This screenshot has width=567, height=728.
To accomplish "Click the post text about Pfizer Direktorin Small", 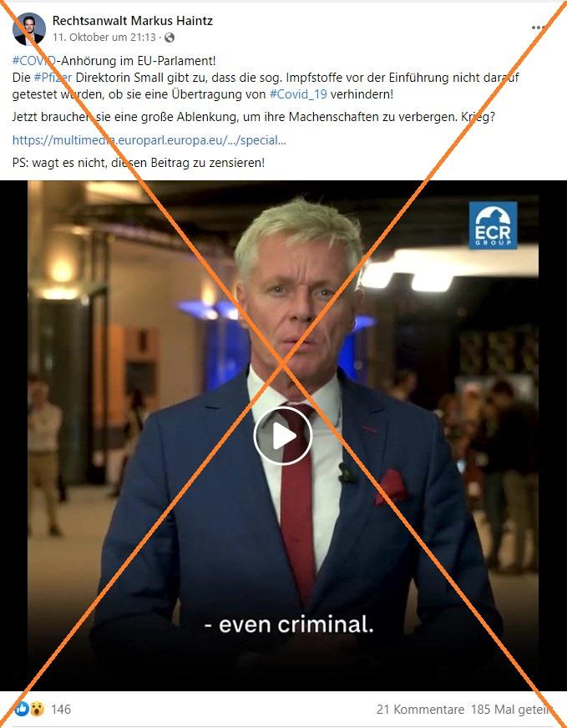I will (266, 86).
